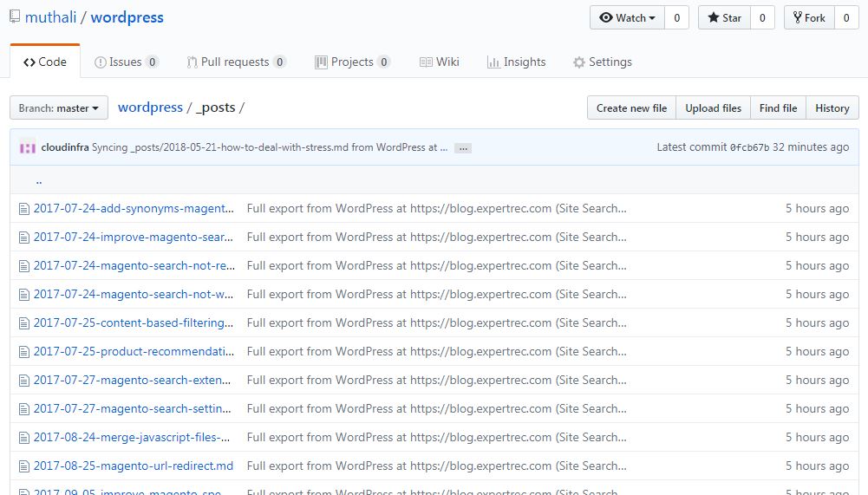Open file 2017-07-24-add-synonyms-magent...
This screenshot has width=868, height=495.
134,208
